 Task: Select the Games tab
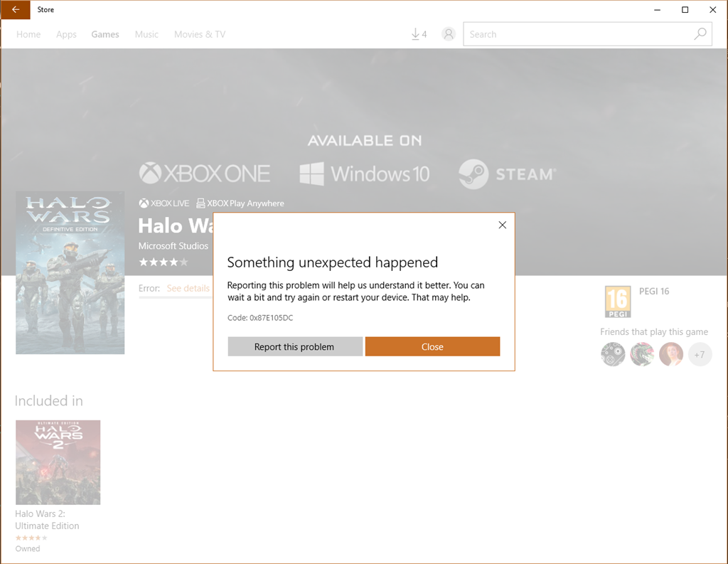pos(105,34)
